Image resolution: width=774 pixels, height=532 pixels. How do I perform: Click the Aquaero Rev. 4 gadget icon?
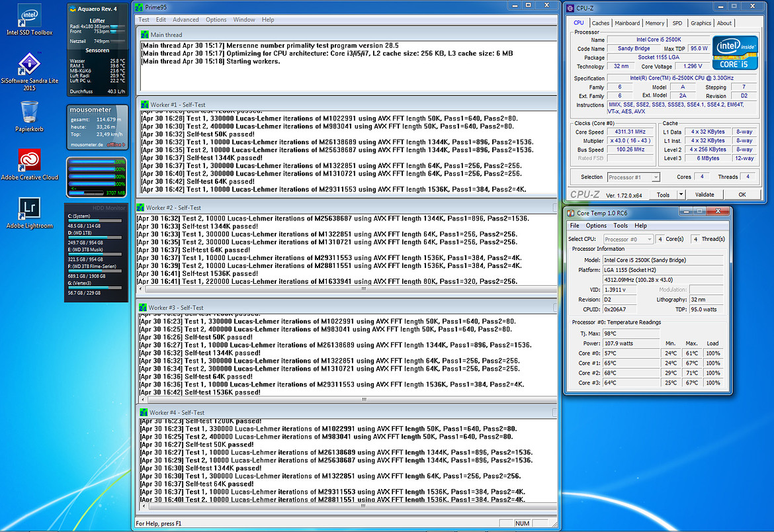73,9
